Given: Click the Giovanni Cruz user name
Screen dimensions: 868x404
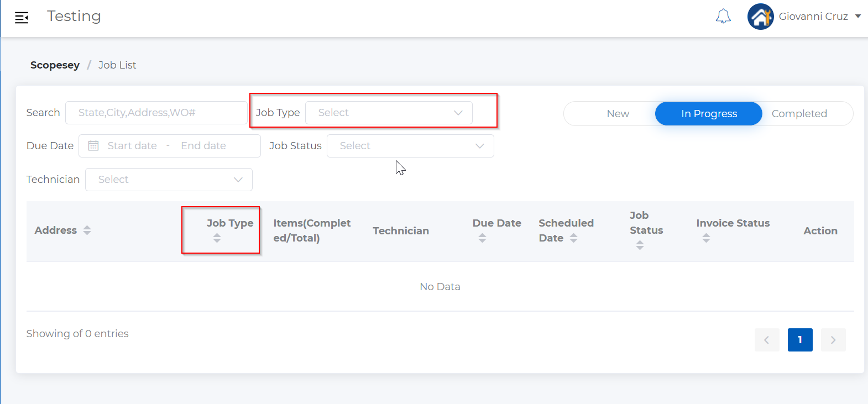Looking at the screenshot, I should pyautogui.click(x=813, y=17).
